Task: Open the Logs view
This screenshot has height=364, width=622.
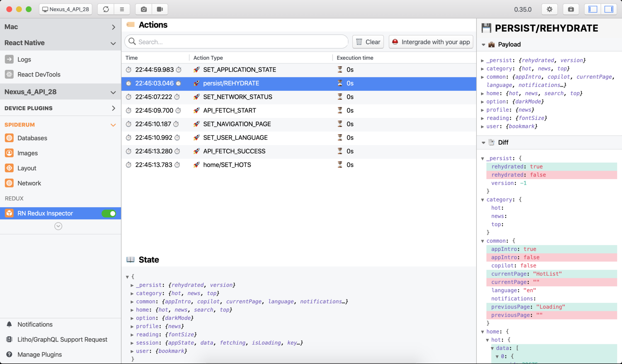Action: click(x=24, y=59)
